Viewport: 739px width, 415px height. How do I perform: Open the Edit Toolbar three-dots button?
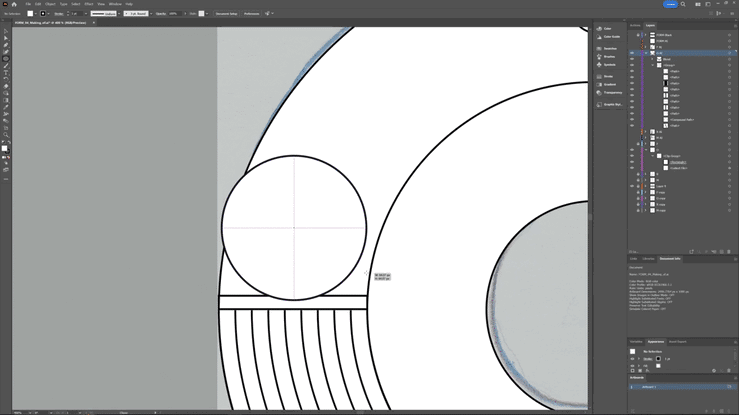point(6,179)
